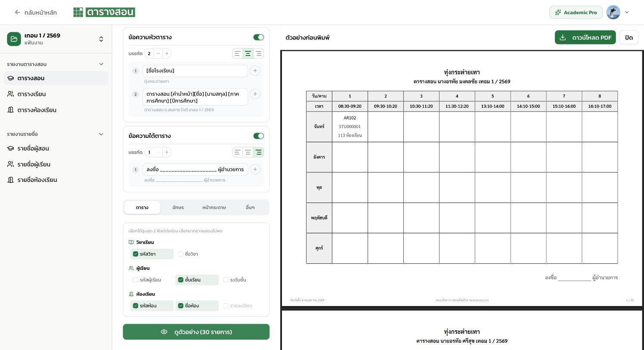Increase header line count
This screenshot has height=350, width=644.
167,53
